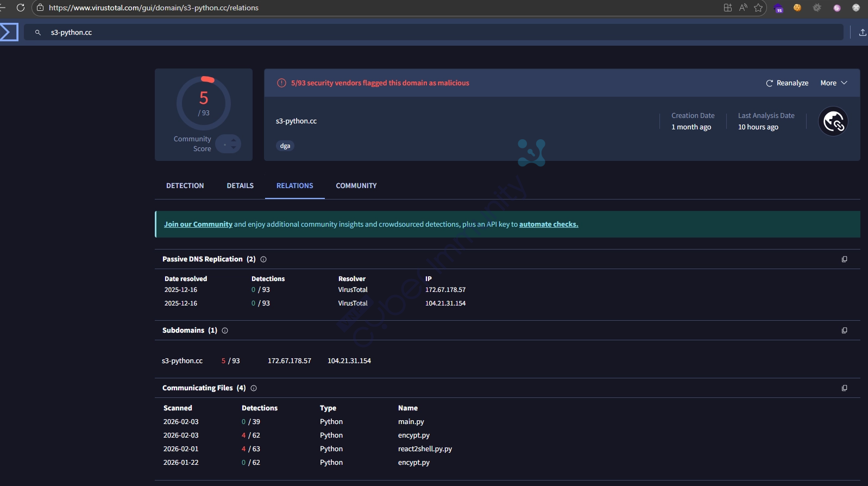Copy Passive DNS Replication entries icon
The height and width of the screenshot is (486, 868).
click(844, 259)
